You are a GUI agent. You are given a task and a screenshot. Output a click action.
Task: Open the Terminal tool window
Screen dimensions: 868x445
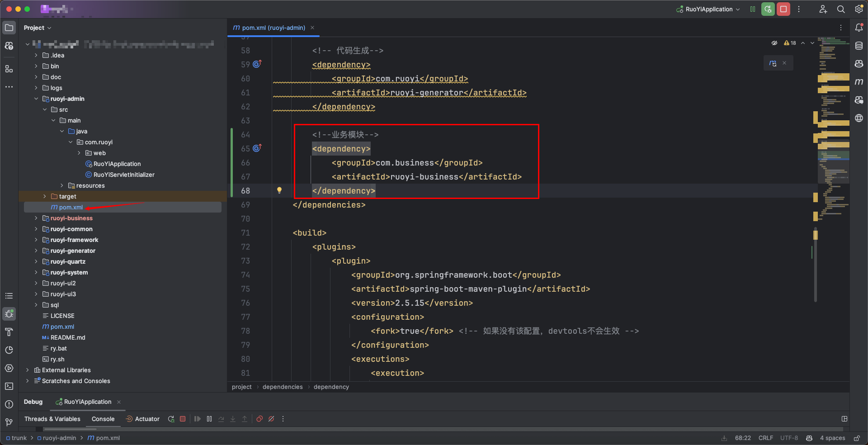[x=9, y=386]
